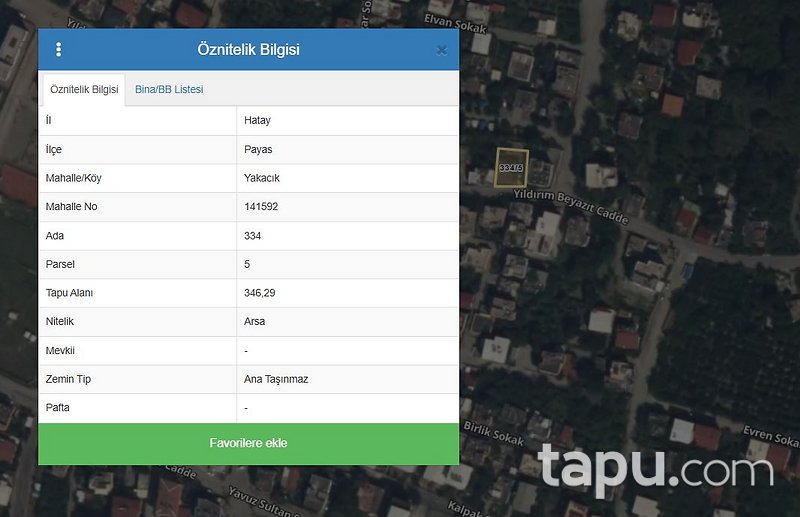Click the İlçe label

54,150
